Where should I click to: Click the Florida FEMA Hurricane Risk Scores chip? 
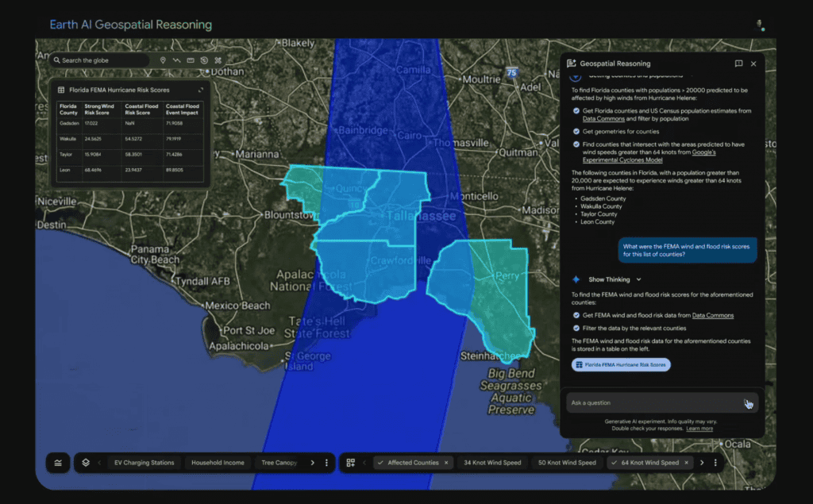coord(621,365)
